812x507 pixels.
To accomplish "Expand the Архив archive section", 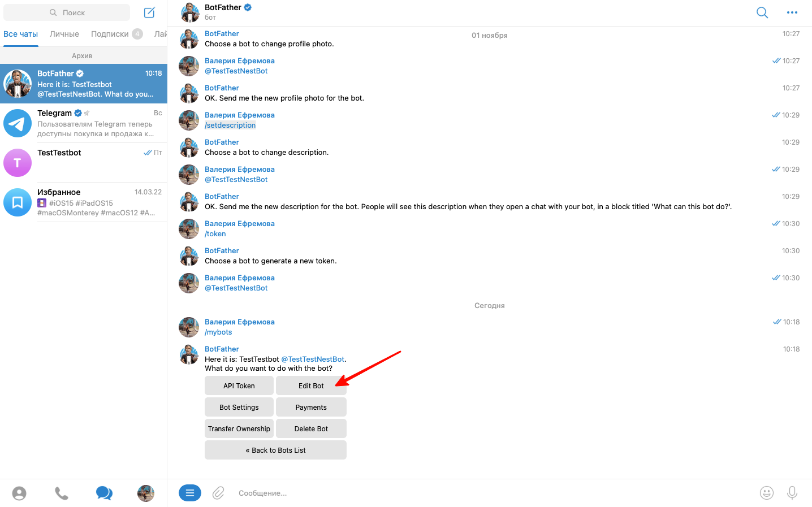I will [x=83, y=55].
